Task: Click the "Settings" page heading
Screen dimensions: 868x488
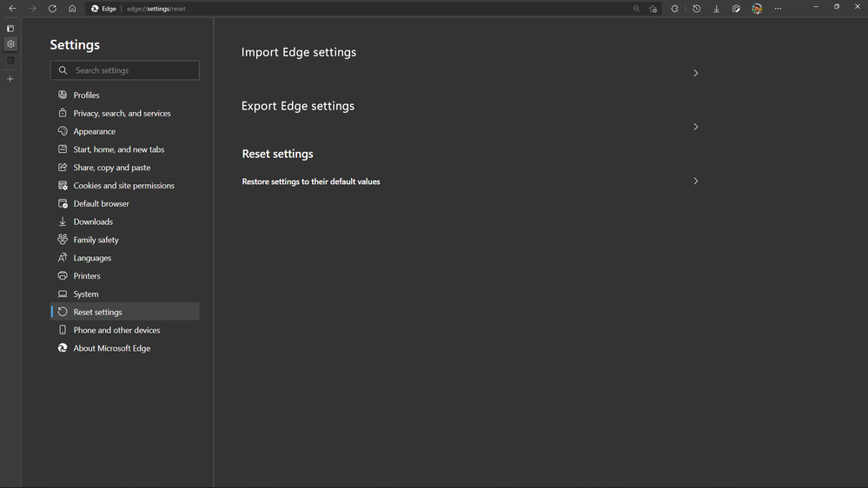Action: click(x=75, y=45)
